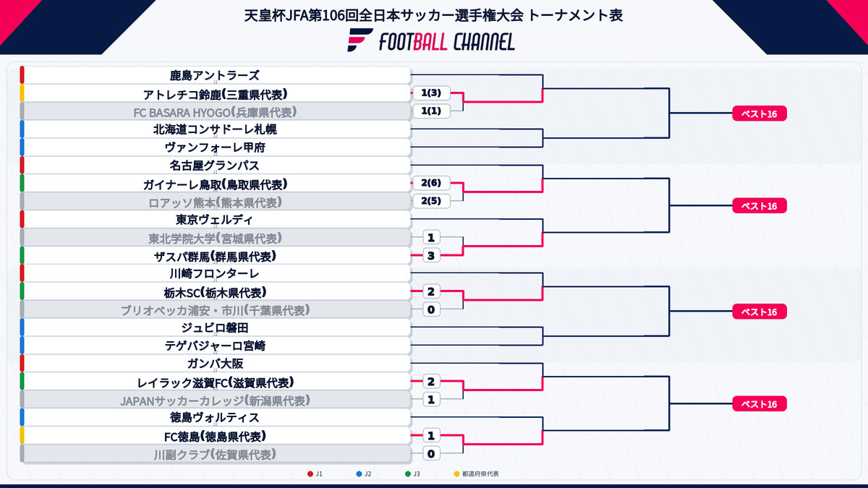Click the second ベスト16 badge from the top

point(759,207)
